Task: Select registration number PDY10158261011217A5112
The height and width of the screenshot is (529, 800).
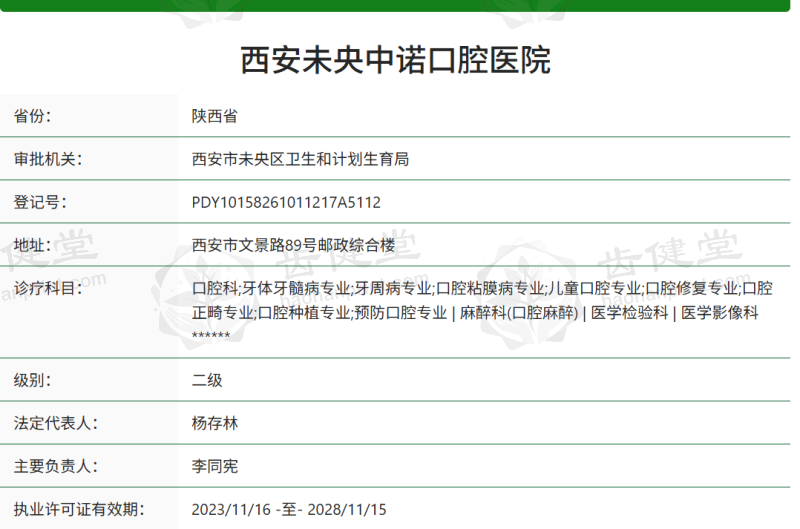Action: (x=286, y=203)
